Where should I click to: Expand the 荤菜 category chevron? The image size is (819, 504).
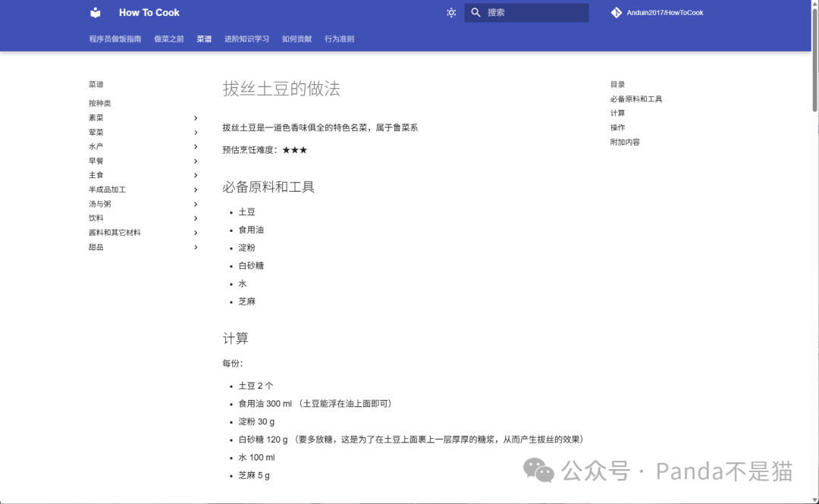pos(196,132)
